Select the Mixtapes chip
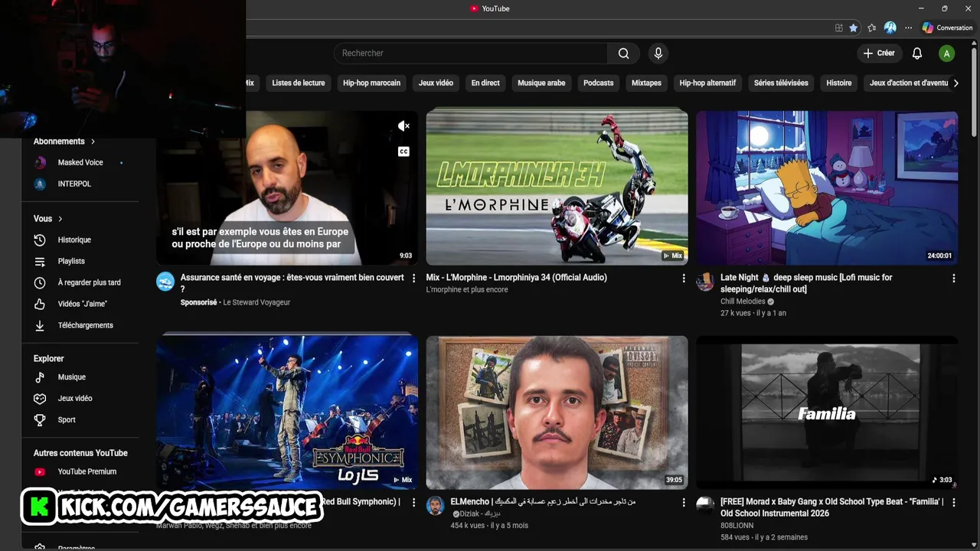Image resolution: width=980 pixels, height=551 pixels. [646, 83]
